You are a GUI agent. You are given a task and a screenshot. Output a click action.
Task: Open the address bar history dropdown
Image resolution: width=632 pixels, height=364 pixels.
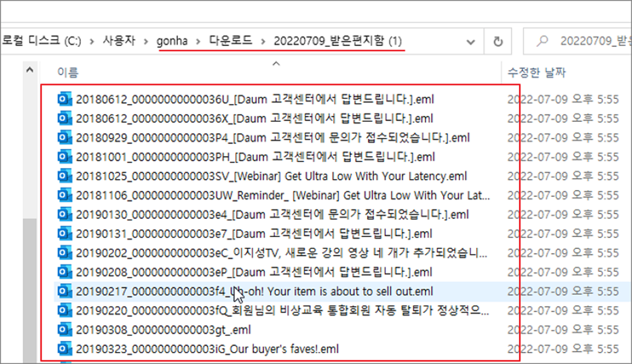click(x=471, y=42)
